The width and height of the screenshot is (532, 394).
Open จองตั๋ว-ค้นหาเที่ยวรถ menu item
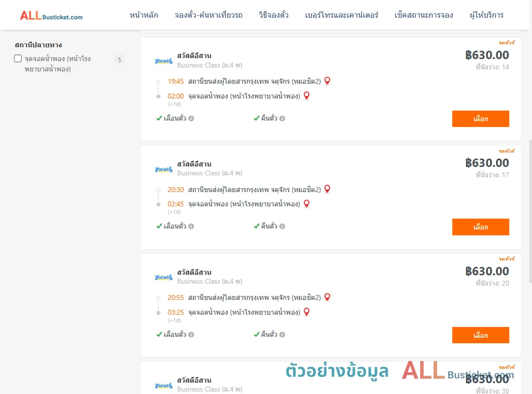pos(208,15)
